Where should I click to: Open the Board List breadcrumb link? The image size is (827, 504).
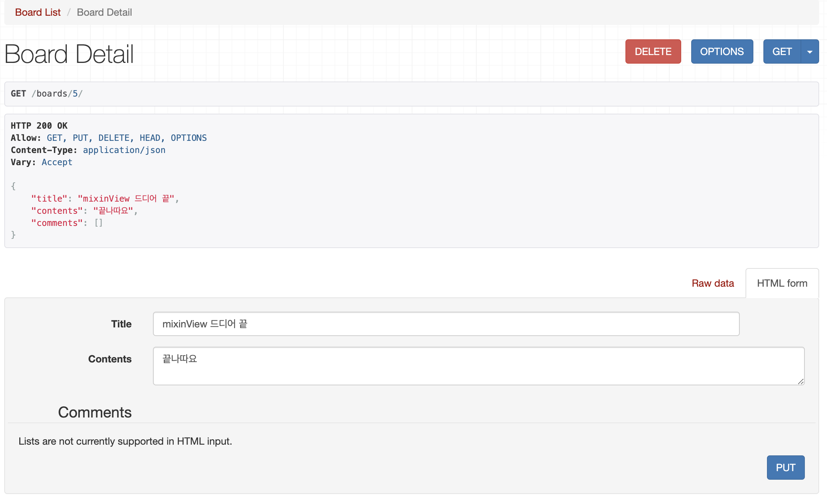38,12
